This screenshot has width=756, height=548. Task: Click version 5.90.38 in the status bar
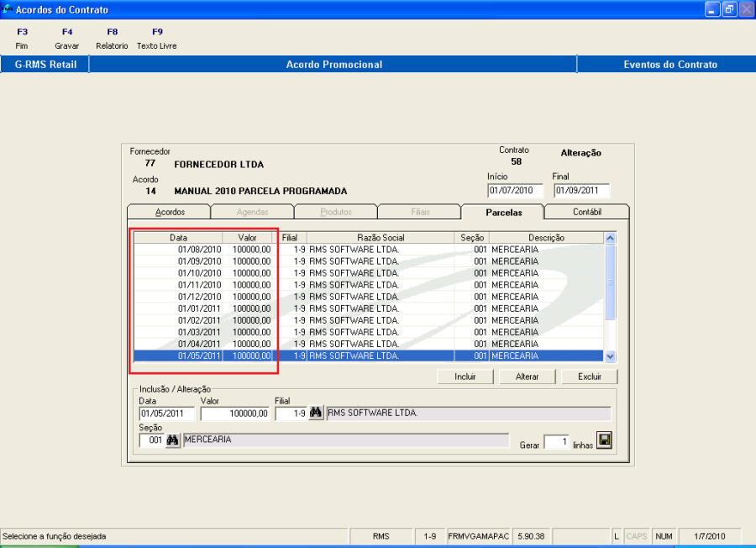coord(531,536)
